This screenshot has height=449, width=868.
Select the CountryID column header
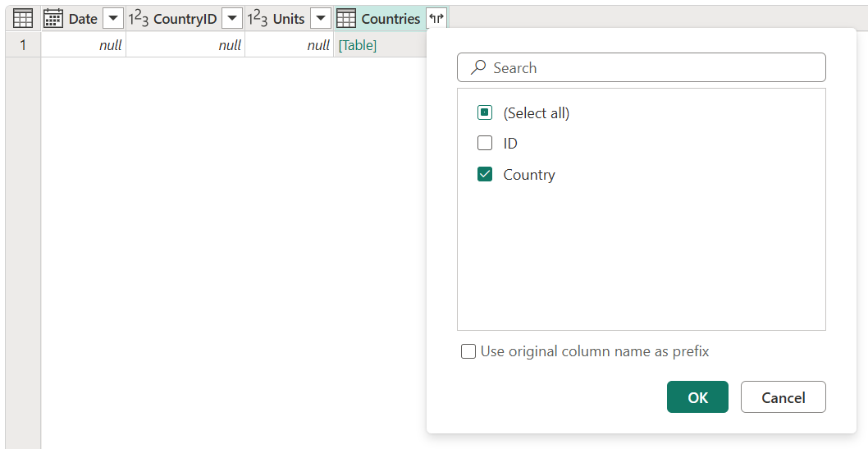point(185,19)
